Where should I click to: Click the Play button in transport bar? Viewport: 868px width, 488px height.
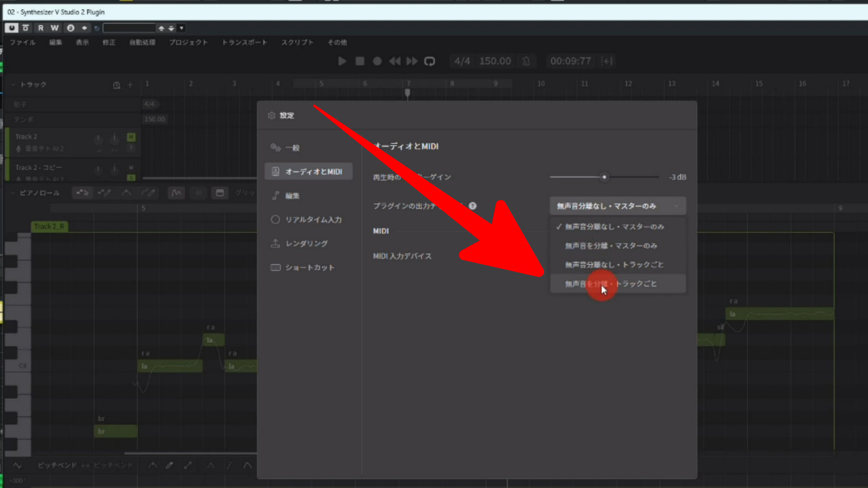(342, 61)
